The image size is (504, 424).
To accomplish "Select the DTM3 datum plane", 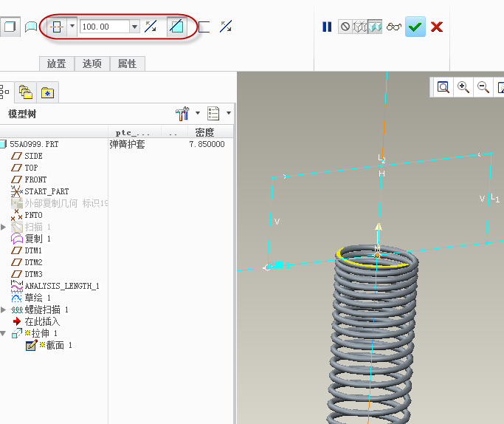I will 33,274.
